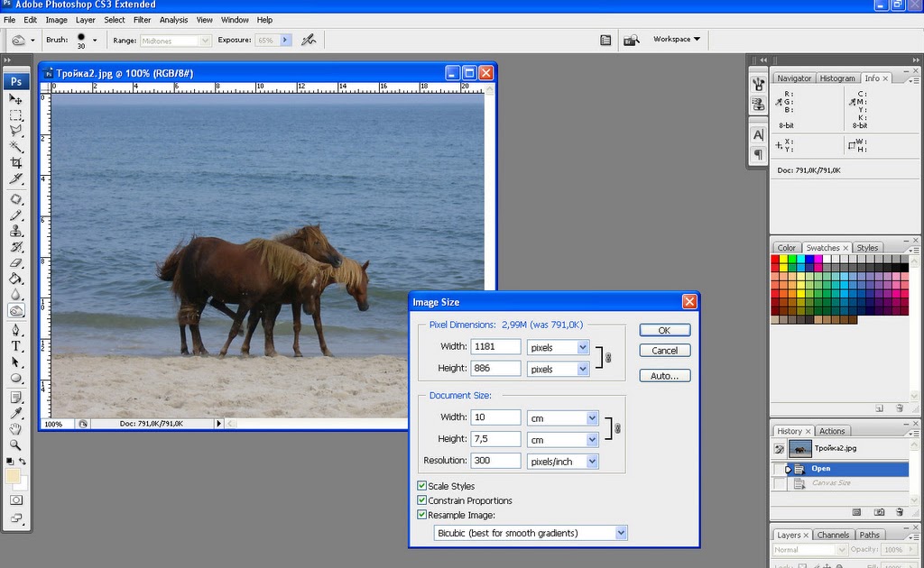Click the background color swatch
Screen dimensions: 924x568
pyautogui.click(x=23, y=485)
